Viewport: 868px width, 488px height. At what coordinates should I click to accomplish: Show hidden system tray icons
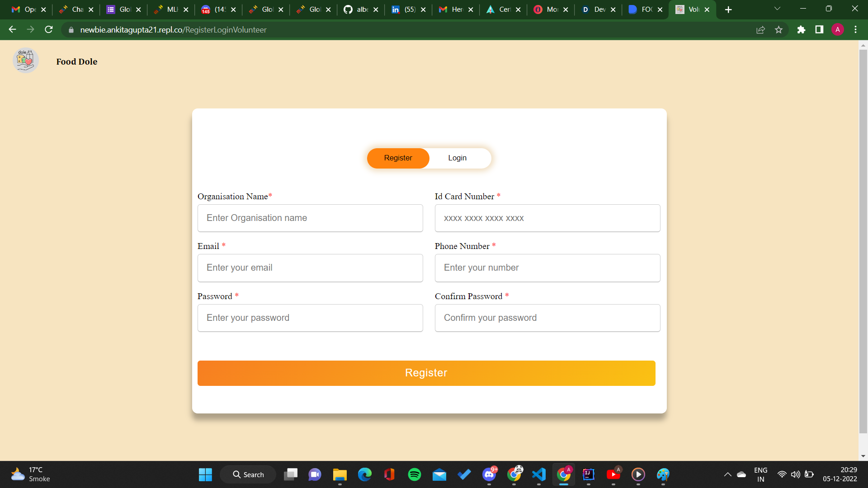727,474
